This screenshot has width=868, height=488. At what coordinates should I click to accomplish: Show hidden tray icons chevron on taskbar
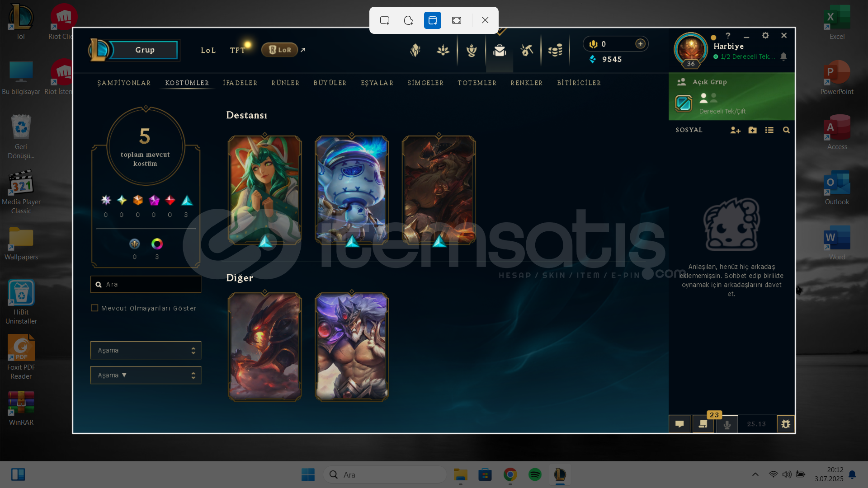pyautogui.click(x=755, y=474)
